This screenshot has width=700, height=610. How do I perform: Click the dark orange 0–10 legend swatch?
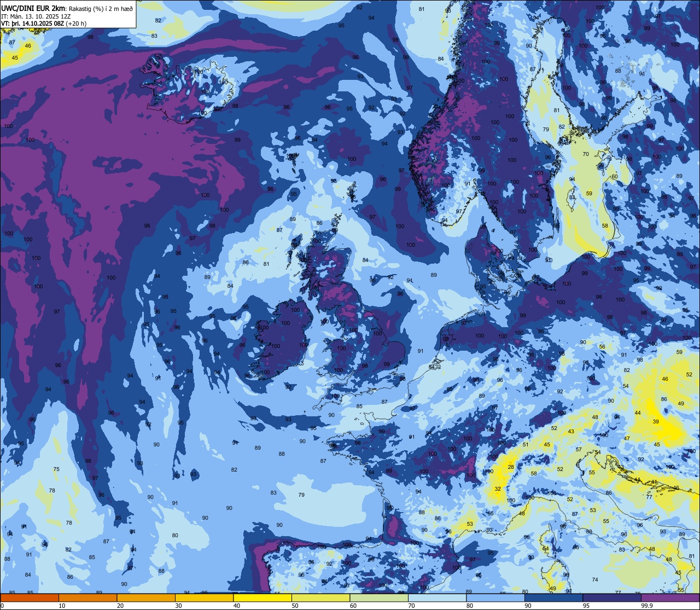point(30,598)
